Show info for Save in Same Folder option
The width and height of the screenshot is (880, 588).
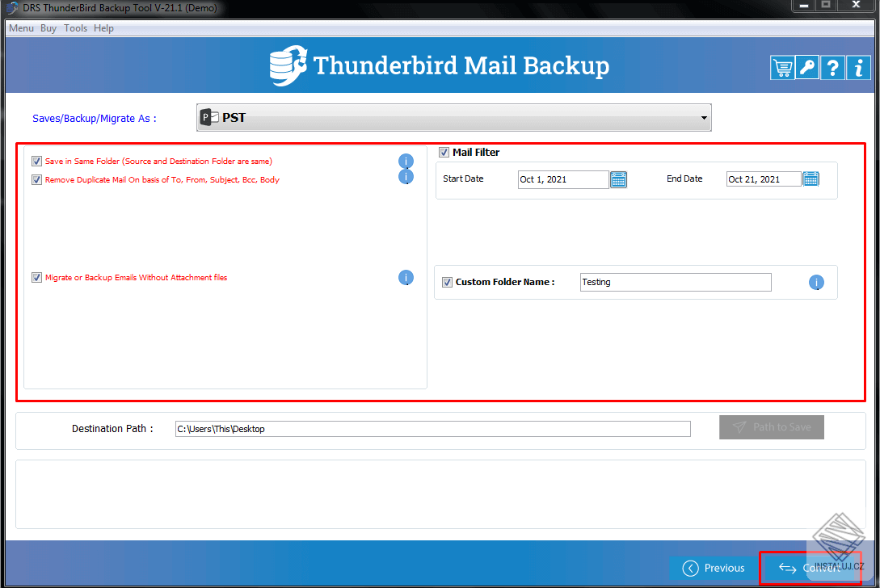pyautogui.click(x=406, y=161)
